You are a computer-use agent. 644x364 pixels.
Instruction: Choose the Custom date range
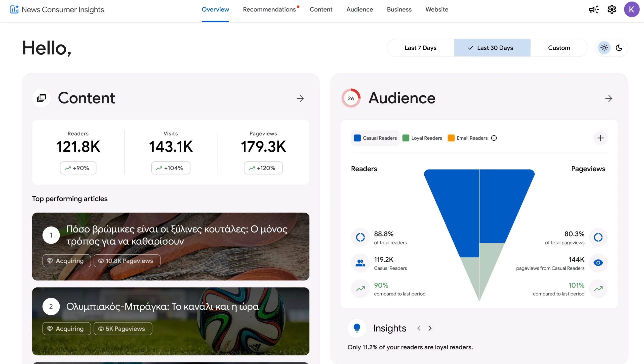559,48
